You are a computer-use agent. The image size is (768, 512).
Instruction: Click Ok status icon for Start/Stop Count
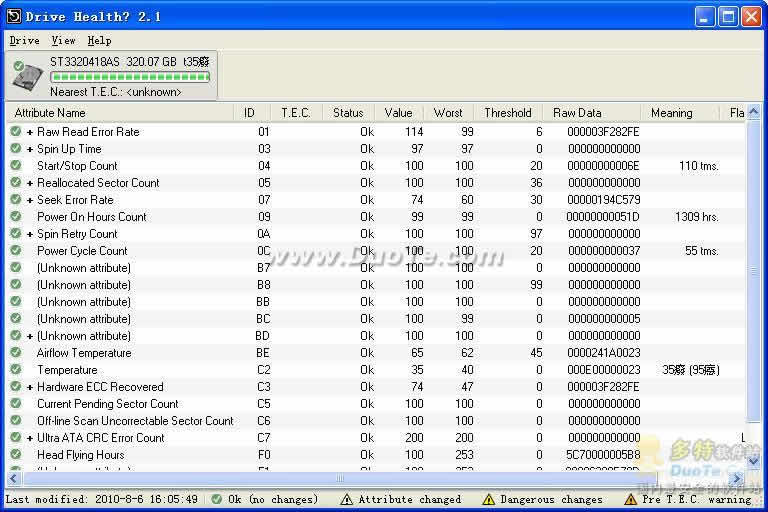pyautogui.click(x=16, y=165)
